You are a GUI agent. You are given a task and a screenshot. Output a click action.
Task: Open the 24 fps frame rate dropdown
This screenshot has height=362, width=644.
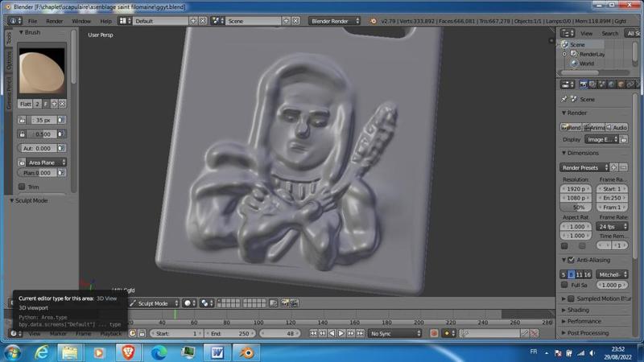click(x=612, y=227)
